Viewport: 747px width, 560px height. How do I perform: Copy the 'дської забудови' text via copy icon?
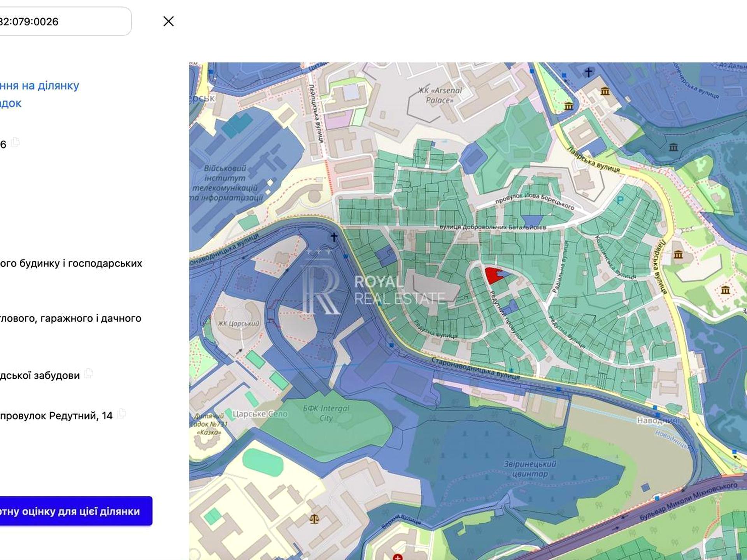click(89, 374)
